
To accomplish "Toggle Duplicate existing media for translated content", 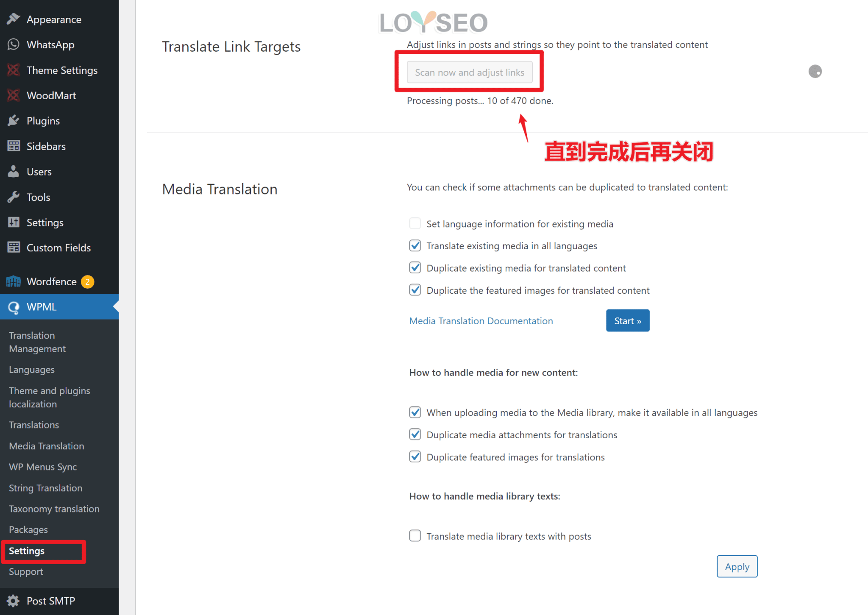I will [414, 268].
